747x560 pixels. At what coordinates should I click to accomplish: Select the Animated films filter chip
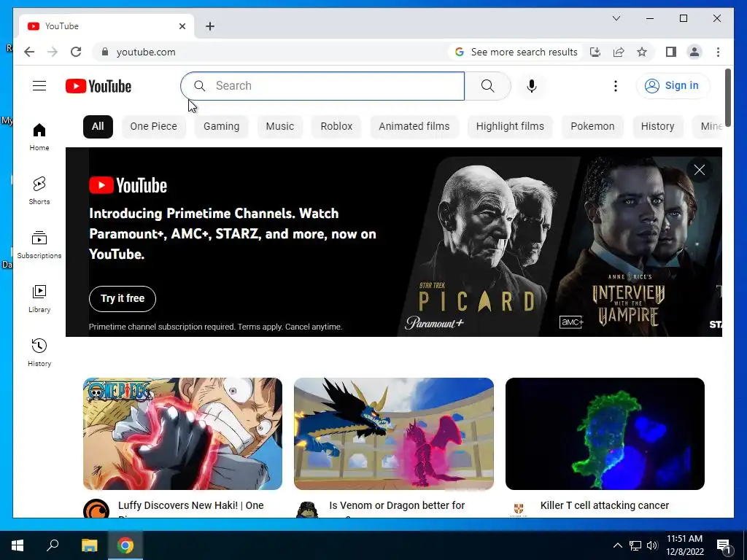pyautogui.click(x=414, y=127)
